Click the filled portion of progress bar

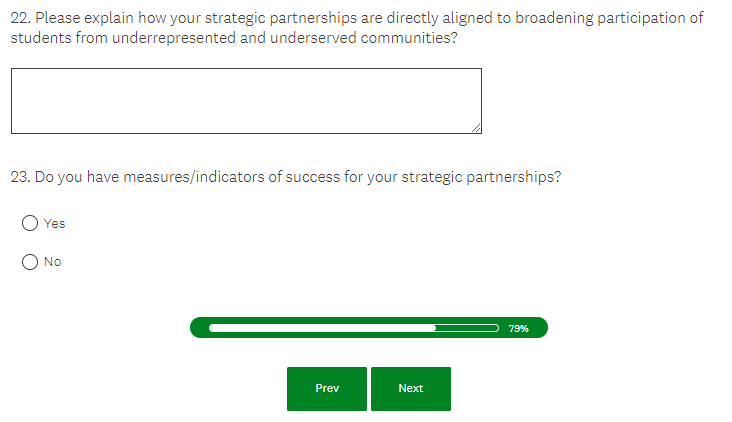pyautogui.click(x=322, y=328)
